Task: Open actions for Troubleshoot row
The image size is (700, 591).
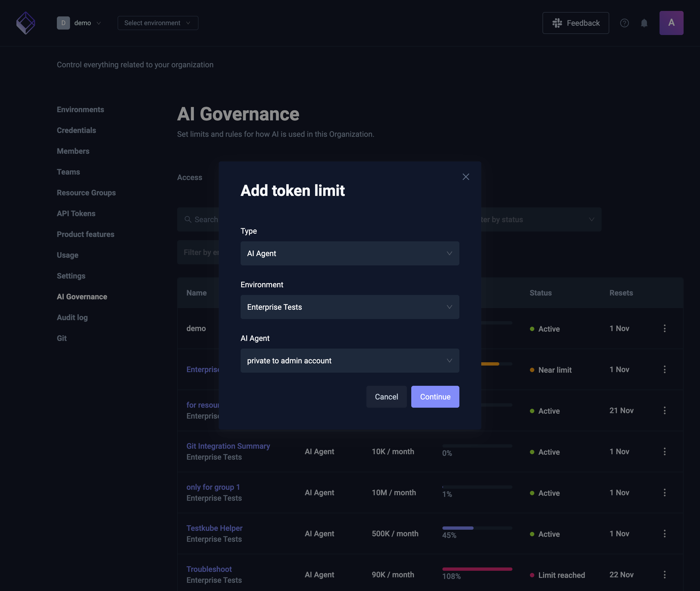Action: (x=664, y=575)
